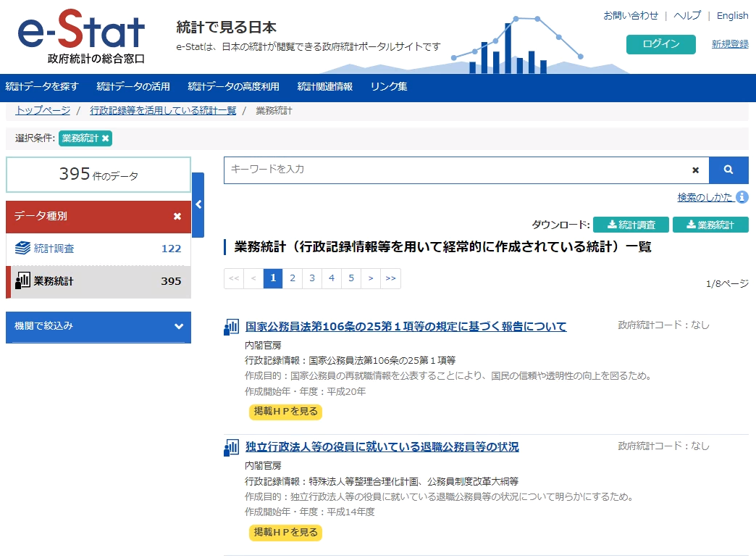
Task: Click icon beside 独立行政法人等の役員 entry
Action: [x=232, y=447]
